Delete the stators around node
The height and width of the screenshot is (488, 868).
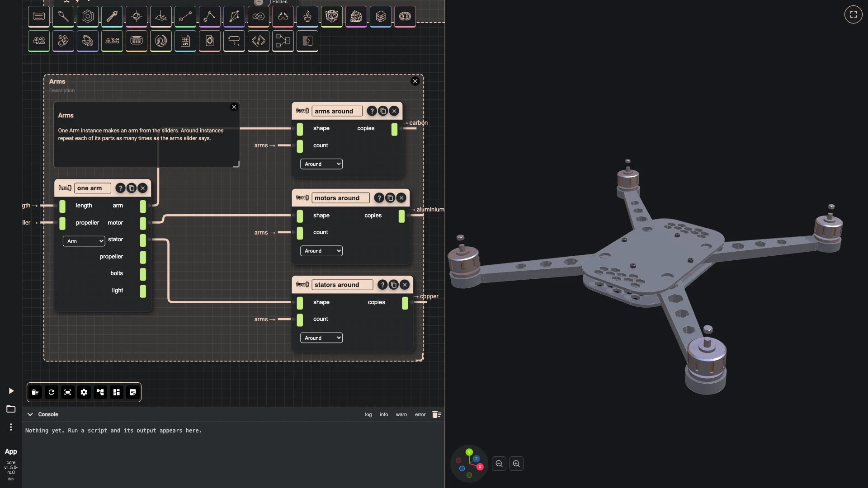405,285
